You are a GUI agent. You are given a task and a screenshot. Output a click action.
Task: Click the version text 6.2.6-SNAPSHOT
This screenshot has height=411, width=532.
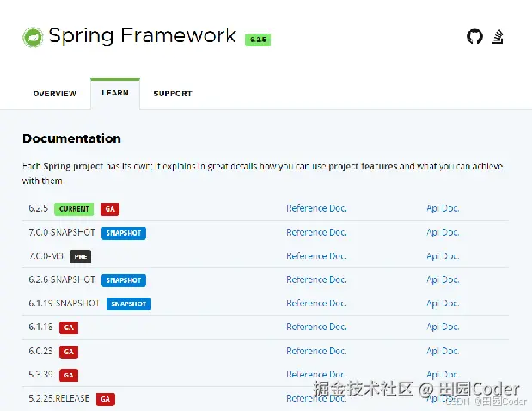(62, 279)
